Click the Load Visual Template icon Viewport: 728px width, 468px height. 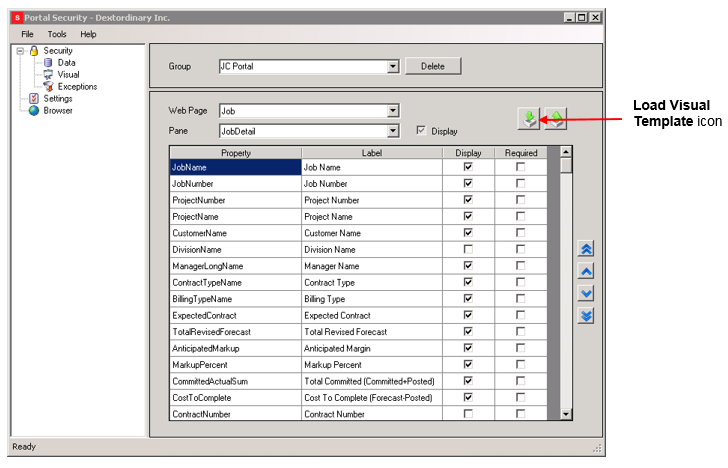click(530, 119)
